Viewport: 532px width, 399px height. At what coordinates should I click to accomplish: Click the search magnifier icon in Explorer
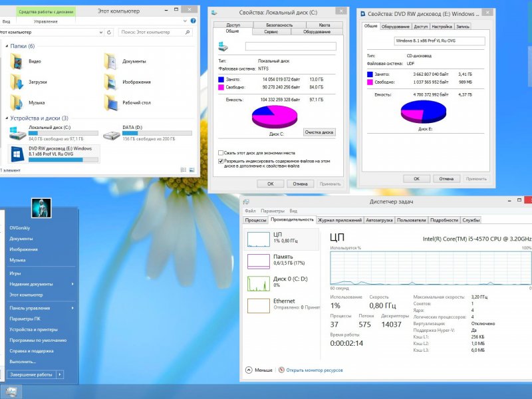pyautogui.click(x=188, y=32)
